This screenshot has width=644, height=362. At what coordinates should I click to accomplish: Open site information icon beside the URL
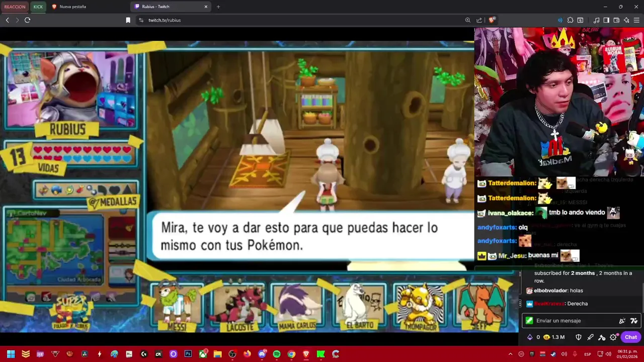click(x=141, y=20)
